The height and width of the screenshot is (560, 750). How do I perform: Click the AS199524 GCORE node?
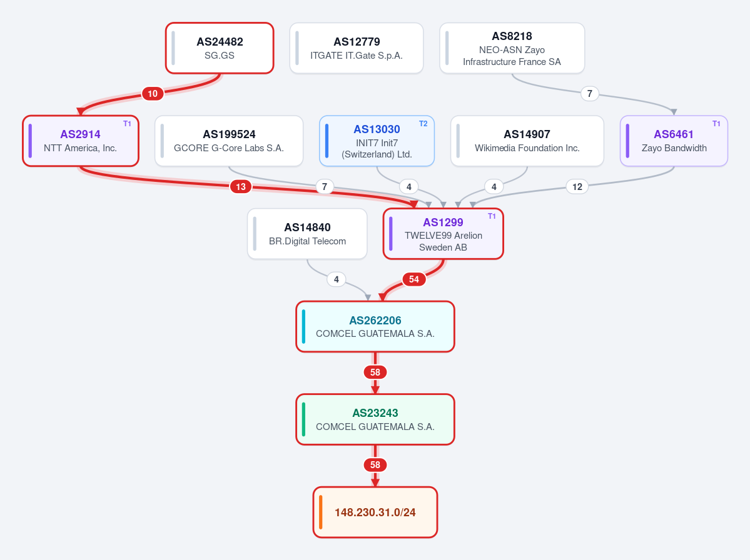pos(229,141)
